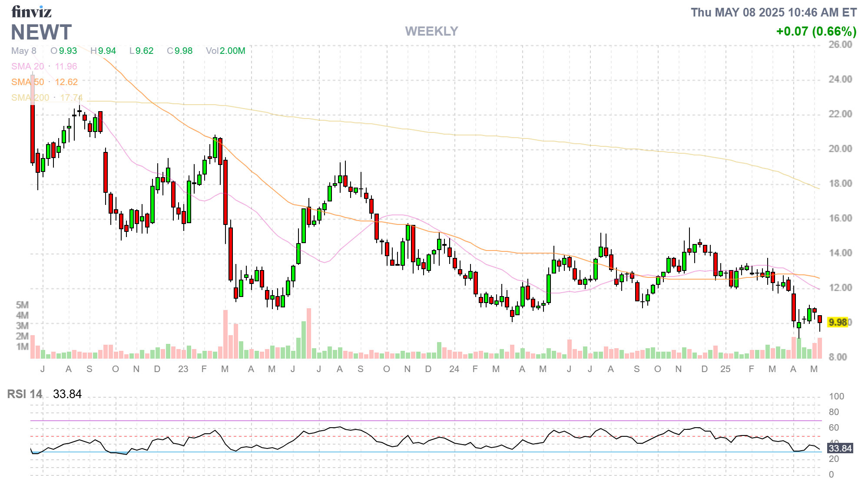Click the finviz logo
The width and height of the screenshot is (868, 488).
click(x=31, y=12)
